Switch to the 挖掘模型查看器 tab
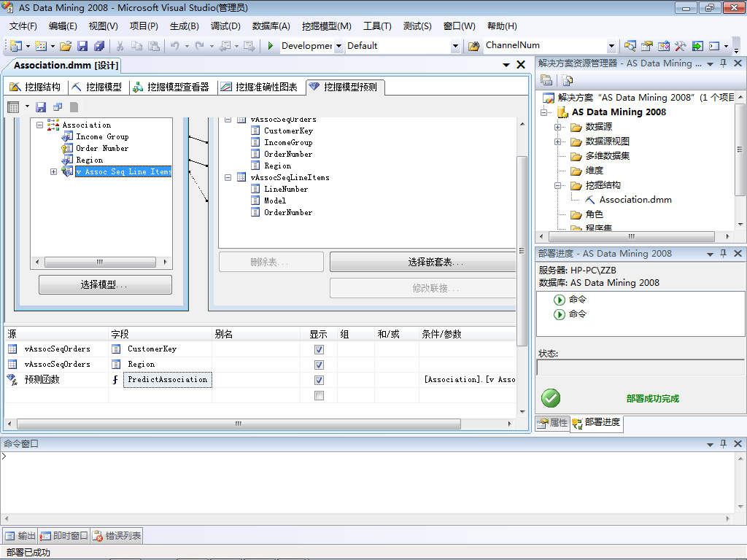Image resolution: width=747 pixels, height=560 pixels. click(x=171, y=87)
